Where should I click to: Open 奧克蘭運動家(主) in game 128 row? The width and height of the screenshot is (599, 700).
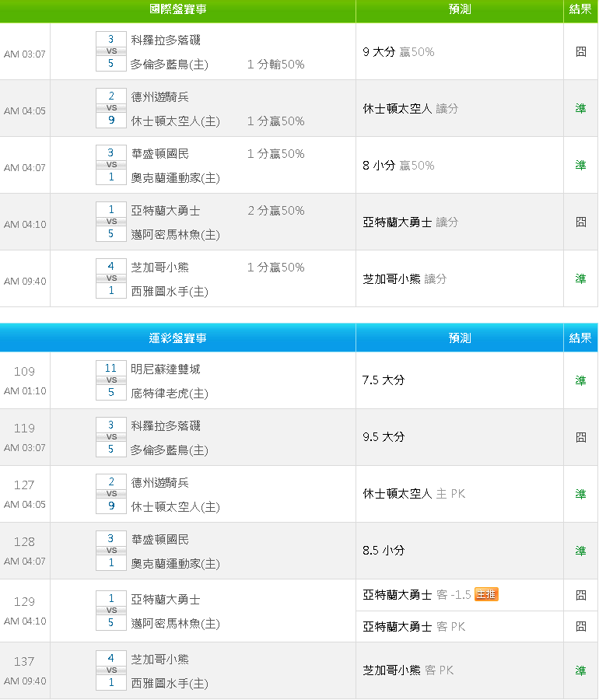pyautogui.click(x=175, y=563)
